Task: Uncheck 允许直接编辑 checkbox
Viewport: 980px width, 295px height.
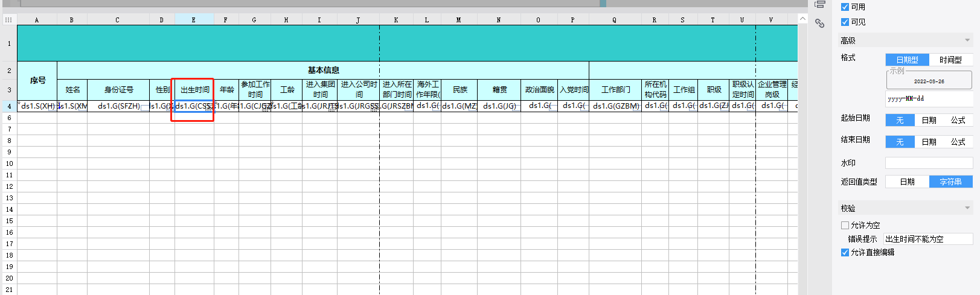Action: point(845,252)
